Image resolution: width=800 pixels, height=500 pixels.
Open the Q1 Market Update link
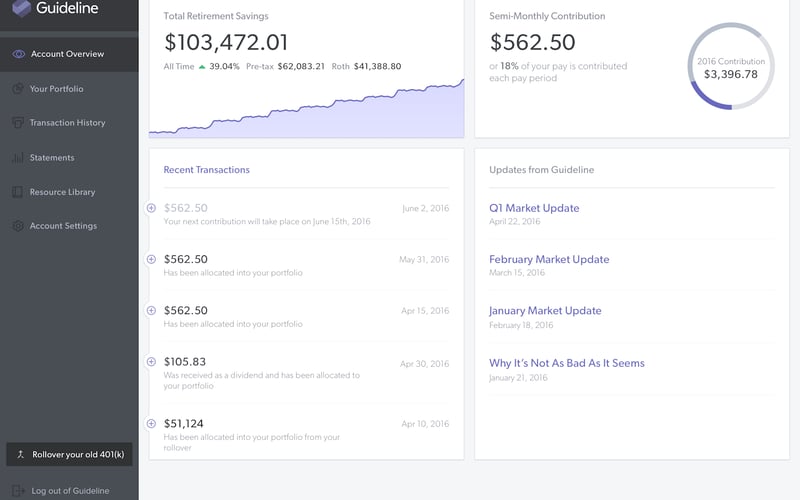(534, 208)
